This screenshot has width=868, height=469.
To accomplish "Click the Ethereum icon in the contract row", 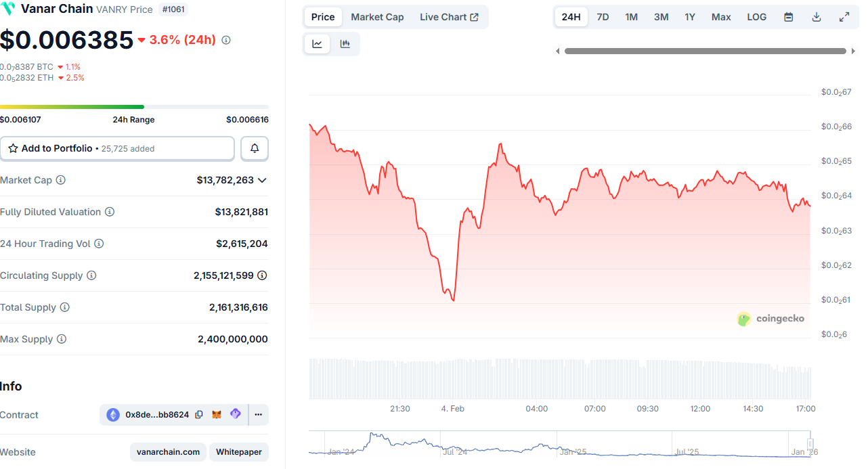I will [113, 415].
